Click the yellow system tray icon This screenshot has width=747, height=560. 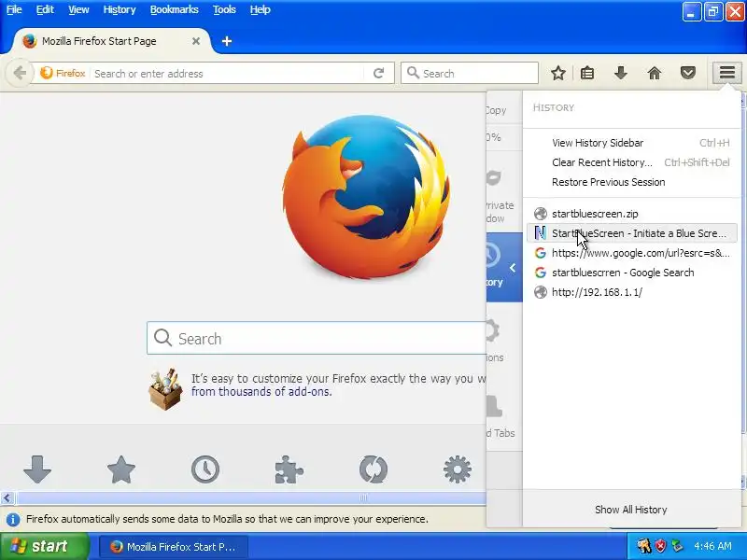pos(644,546)
